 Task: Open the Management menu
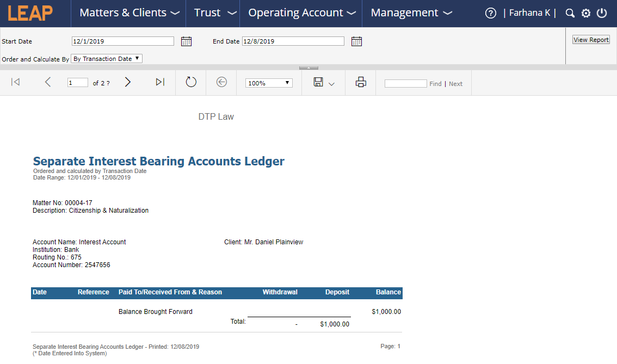tap(411, 13)
